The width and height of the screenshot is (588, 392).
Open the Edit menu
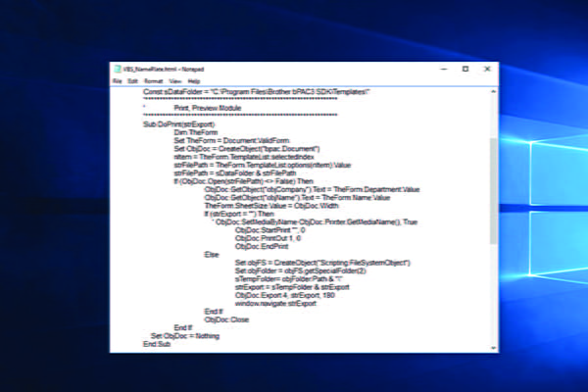click(131, 80)
